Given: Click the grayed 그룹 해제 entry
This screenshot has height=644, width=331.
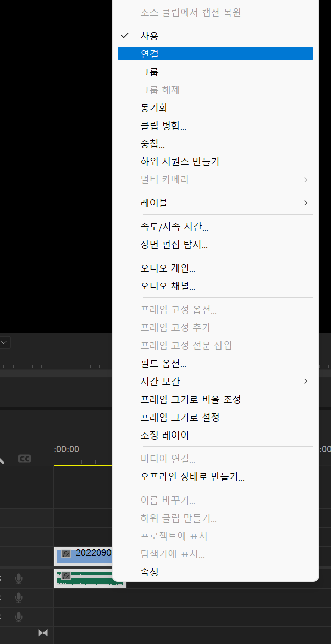Looking at the screenshot, I should click(x=215, y=90).
